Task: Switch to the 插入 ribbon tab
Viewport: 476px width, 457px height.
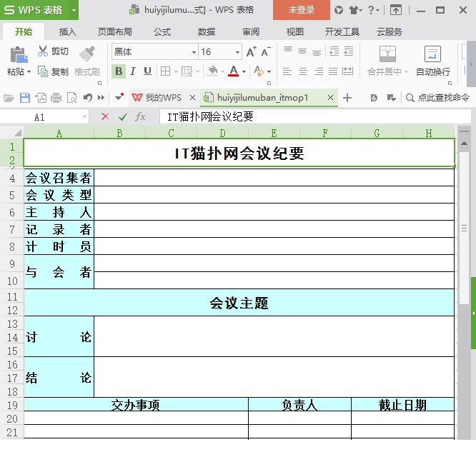Action: (67, 31)
